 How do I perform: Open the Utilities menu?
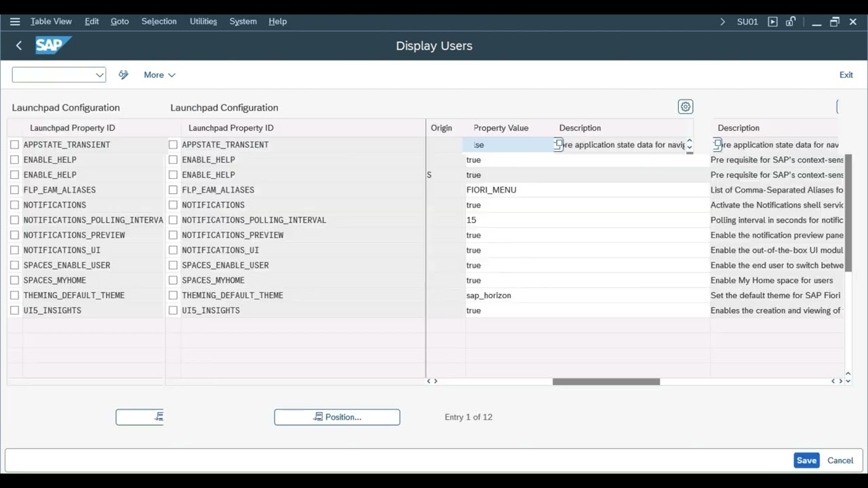tap(203, 22)
